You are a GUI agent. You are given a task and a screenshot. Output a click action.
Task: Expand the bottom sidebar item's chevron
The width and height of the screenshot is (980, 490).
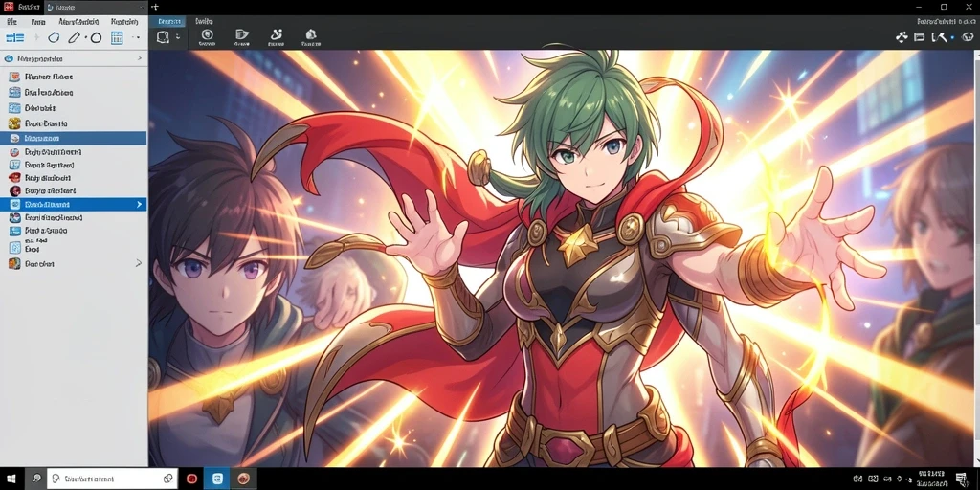point(139,264)
